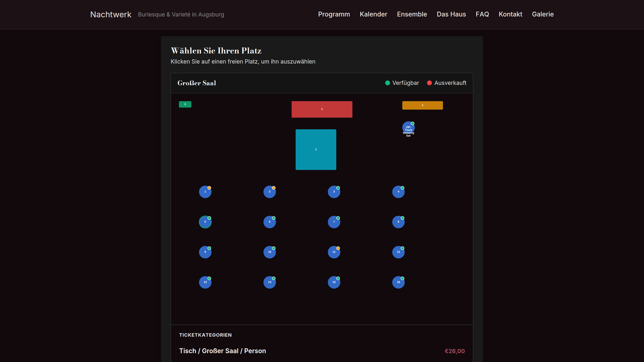Screen dimensions: 644x362
Task: Open the FAQ page
Action: (482, 14)
